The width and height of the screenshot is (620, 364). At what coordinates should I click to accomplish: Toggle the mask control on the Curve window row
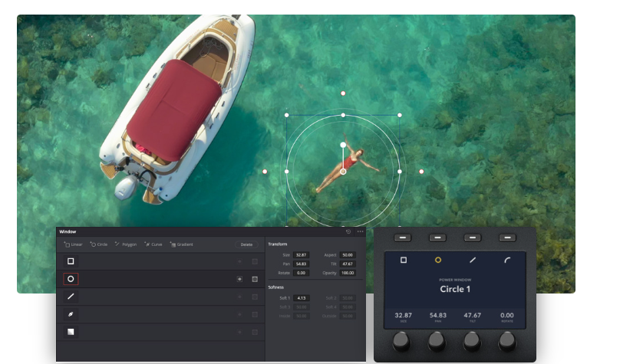pyautogui.click(x=255, y=315)
